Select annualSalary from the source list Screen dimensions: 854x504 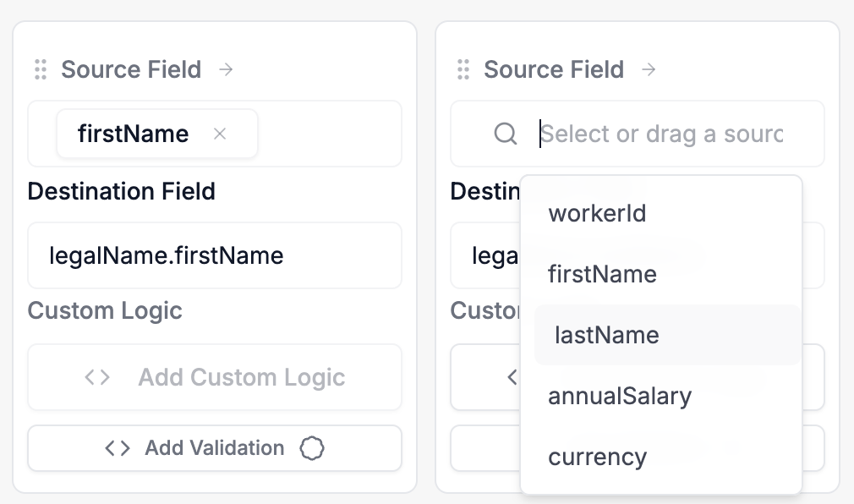(x=620, y=396)
